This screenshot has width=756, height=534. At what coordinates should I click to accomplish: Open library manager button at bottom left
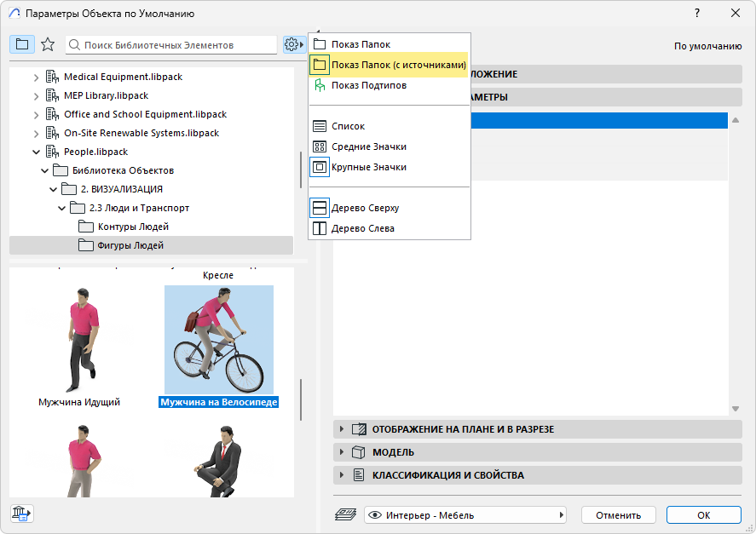(x=21, y=514)
